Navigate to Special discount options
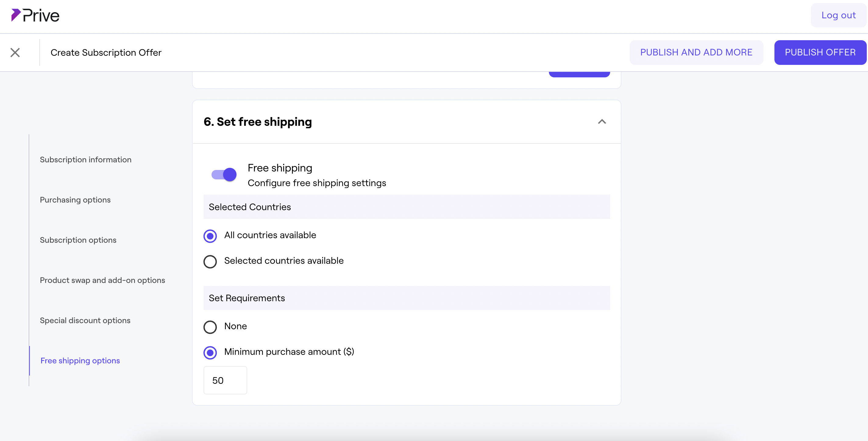Viewport: 868px width, 441px height. point(85,320)
